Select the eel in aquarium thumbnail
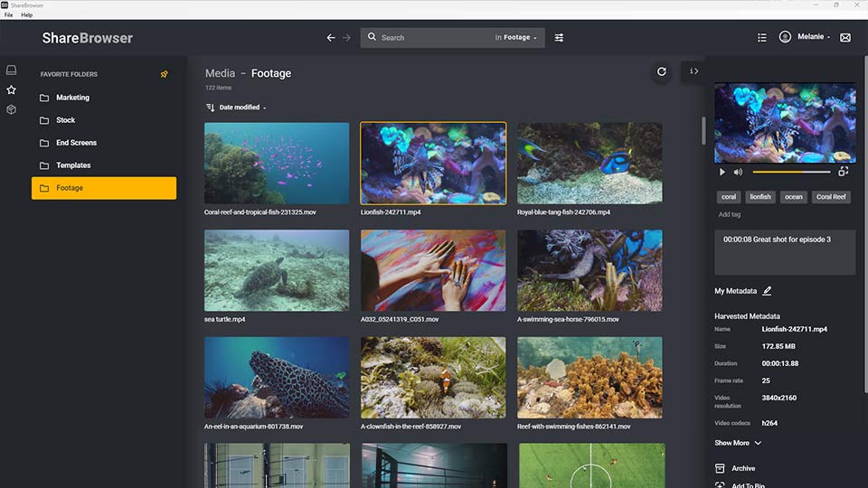 (x=277, y=378)
